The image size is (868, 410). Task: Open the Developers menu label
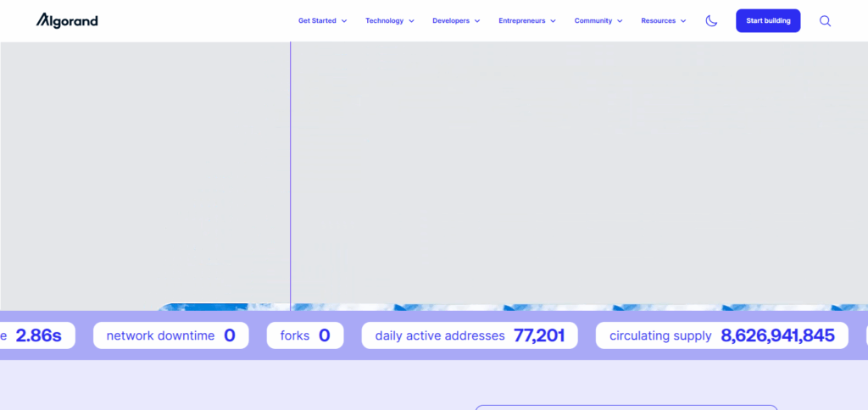450,20
